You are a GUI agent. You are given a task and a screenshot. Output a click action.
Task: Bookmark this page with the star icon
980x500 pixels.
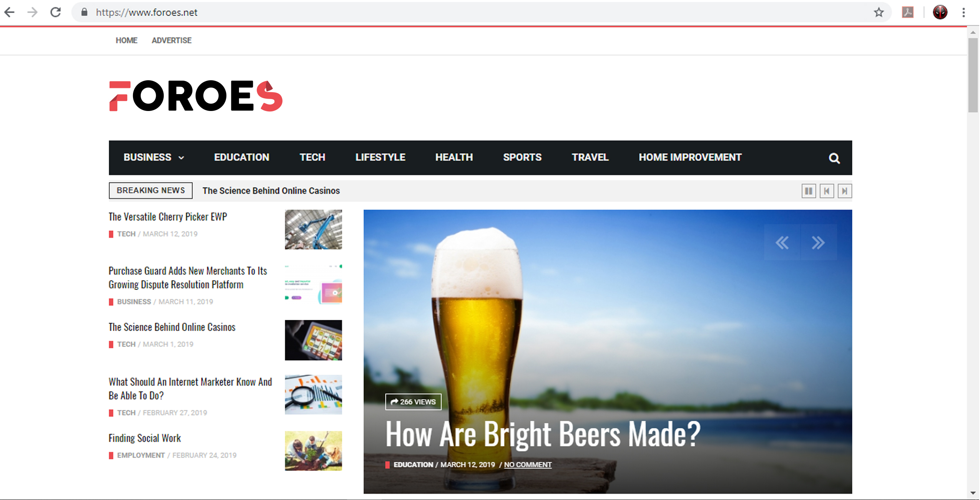879,12
